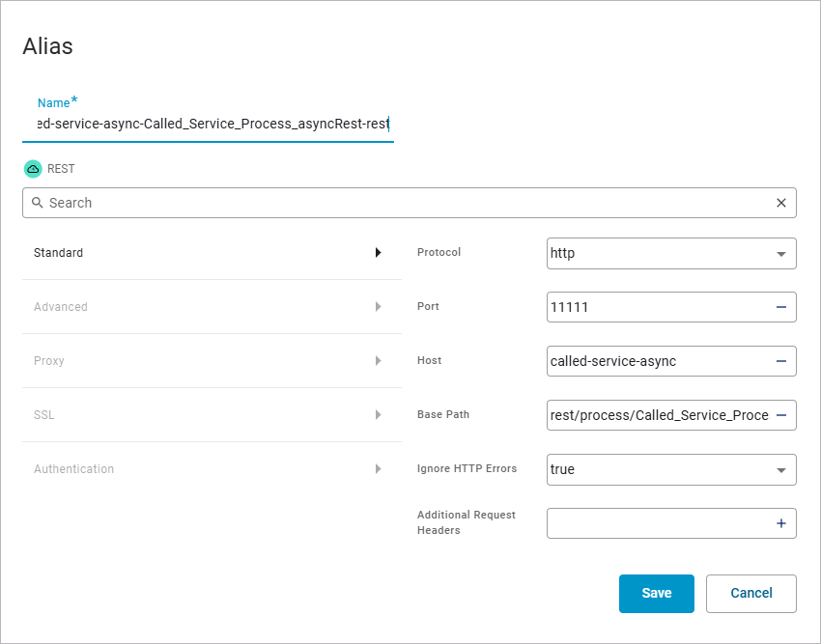Remove Host value using minus icon
The image size is (821, 644).
[x=780, y=361]
